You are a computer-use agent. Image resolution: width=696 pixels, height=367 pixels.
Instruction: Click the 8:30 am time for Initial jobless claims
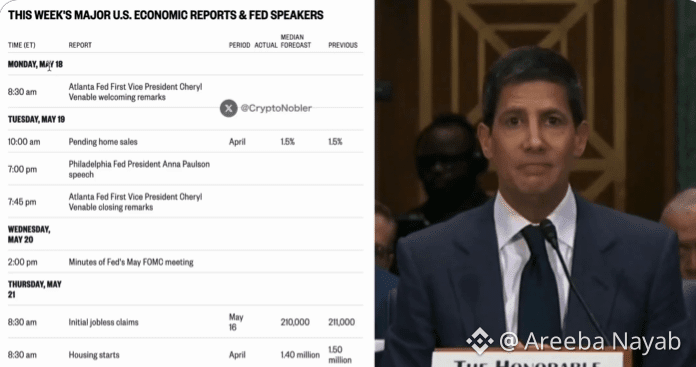tap(22, 322)
